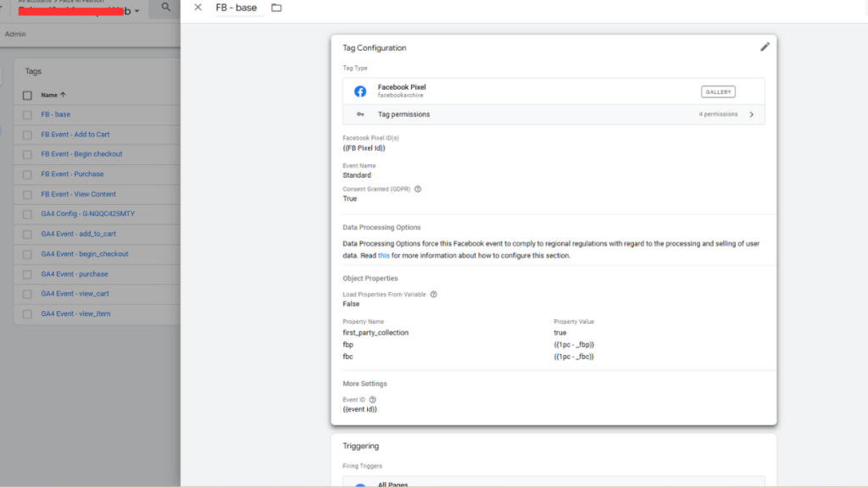Open GA4 Config - G-NGQC425MTY tag
This screenshot has height=488, width=868.
point(87,213)
